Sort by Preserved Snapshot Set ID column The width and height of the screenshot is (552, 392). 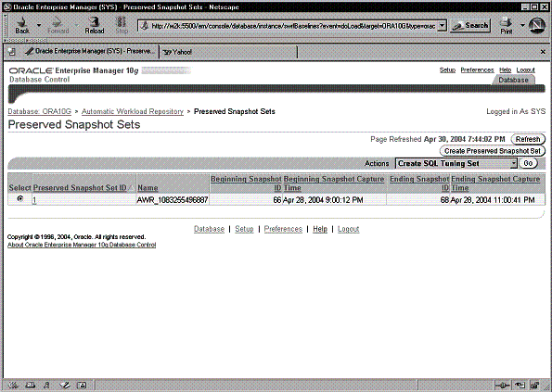(80, 188)
